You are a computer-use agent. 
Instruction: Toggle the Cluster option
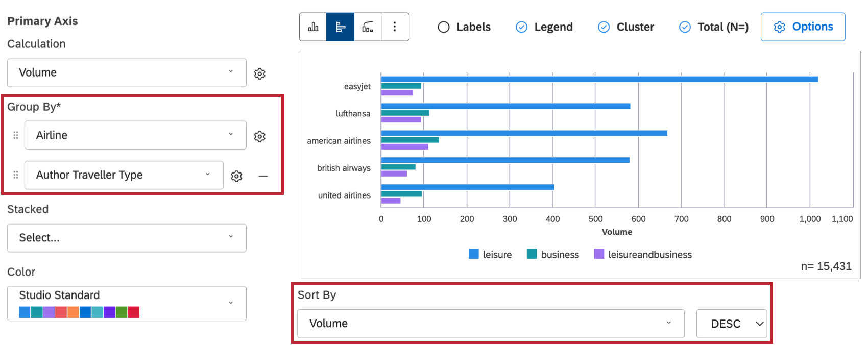pyautogui.click(x=626, y=27)
